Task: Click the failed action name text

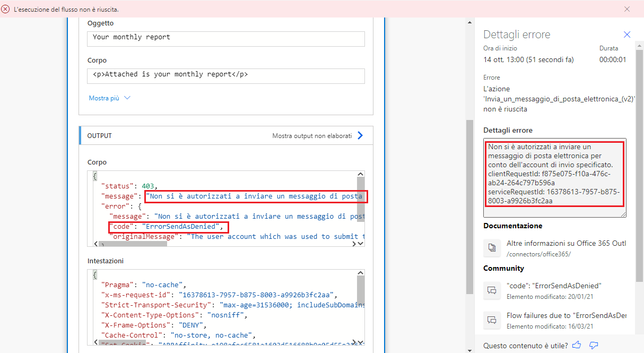Action: [x=559, y=99]
